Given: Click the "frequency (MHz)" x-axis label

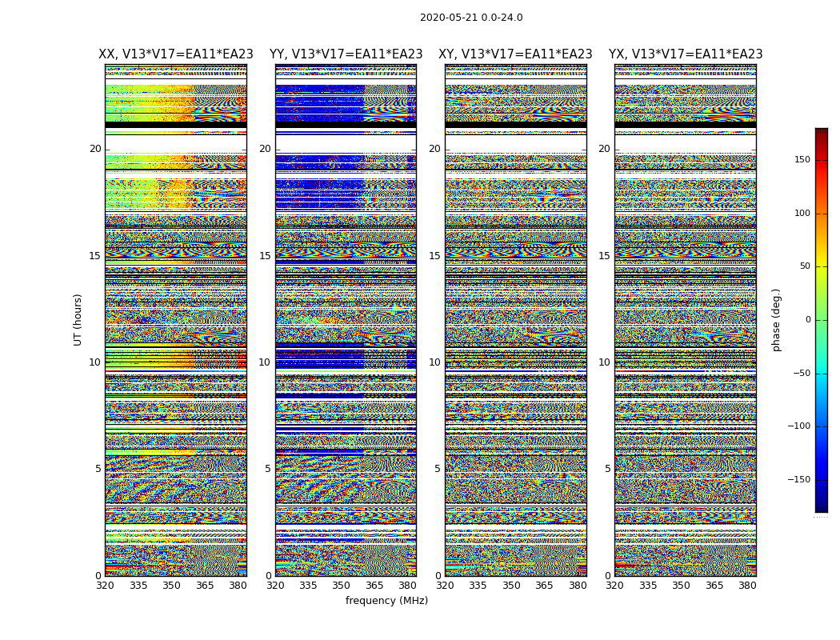Looking at the screenshot, I should (x=386, y=600).
